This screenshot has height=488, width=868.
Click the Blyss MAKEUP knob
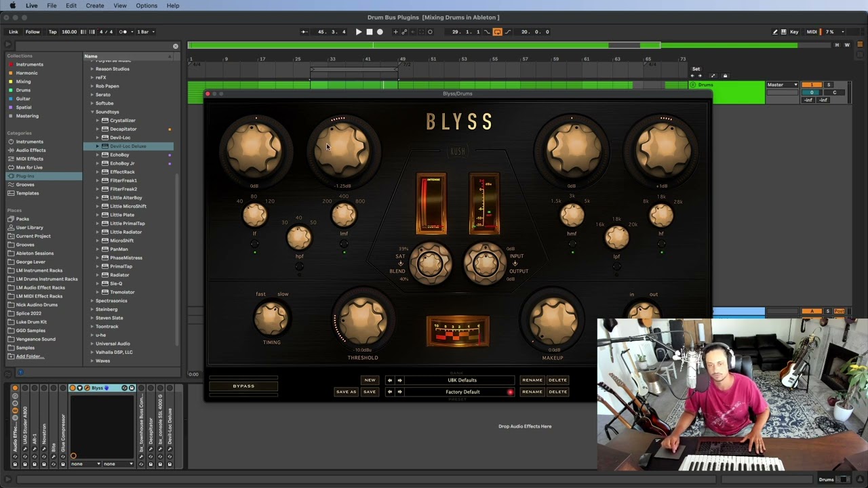coord(553,319)
